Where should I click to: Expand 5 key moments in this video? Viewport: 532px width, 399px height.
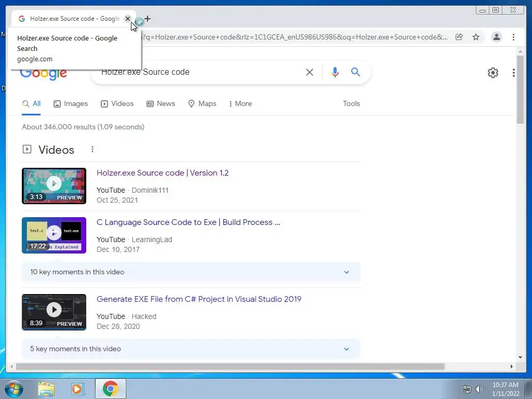coord(191,349)
